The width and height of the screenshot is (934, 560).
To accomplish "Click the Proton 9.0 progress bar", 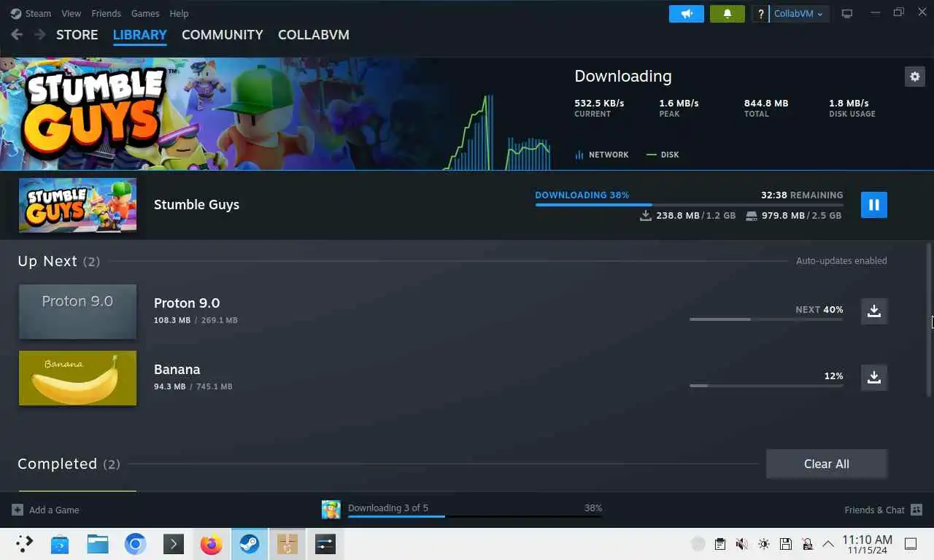I will coord(766,319).
